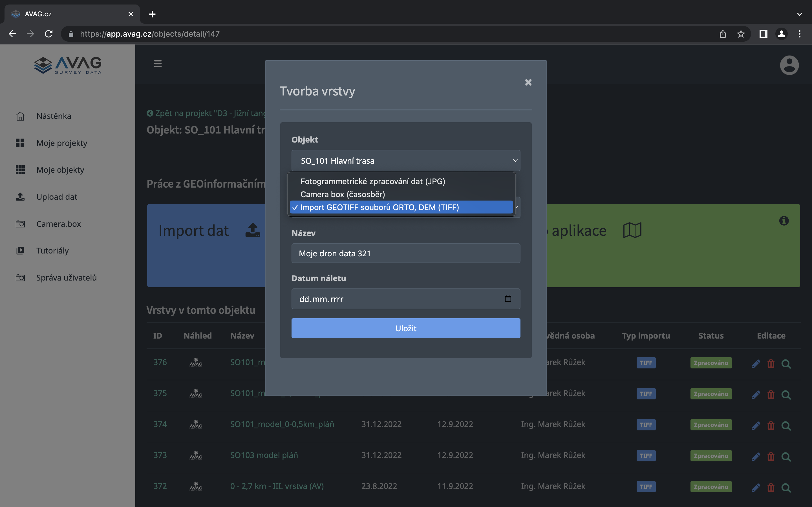The height and width of the screenshot is (507, 812).
Task: Click the hamburger menu icon
Action: pyautogui.click(x=158, y=64)
